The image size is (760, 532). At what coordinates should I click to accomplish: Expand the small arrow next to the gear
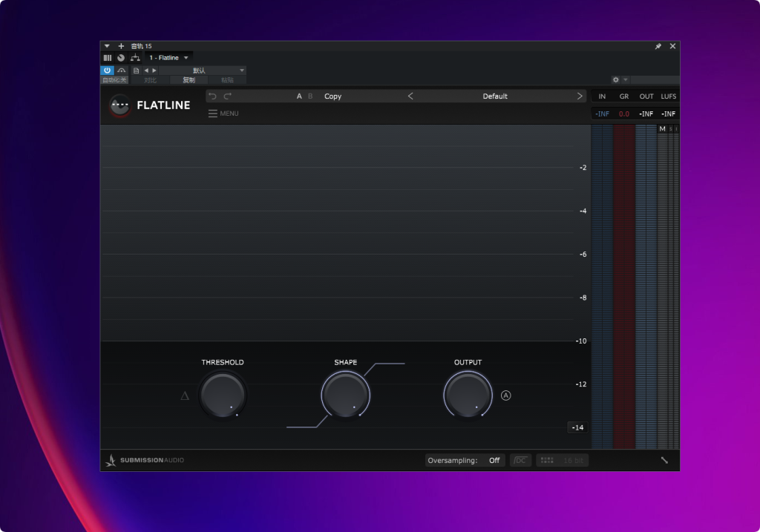[626, 79]
